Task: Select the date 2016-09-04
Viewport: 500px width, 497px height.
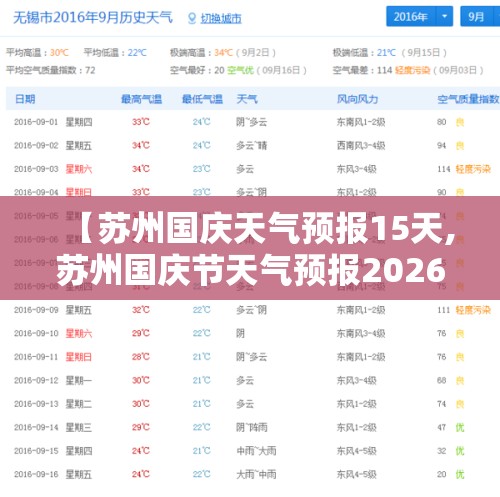Action: [x=36, y=192]
